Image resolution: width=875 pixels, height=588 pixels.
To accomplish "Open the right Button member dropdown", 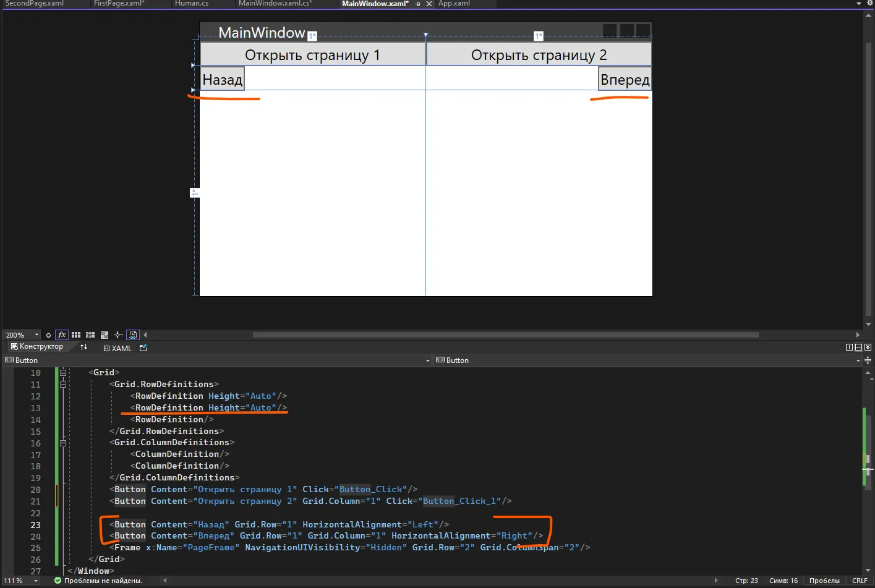I will tap(858, 360).
